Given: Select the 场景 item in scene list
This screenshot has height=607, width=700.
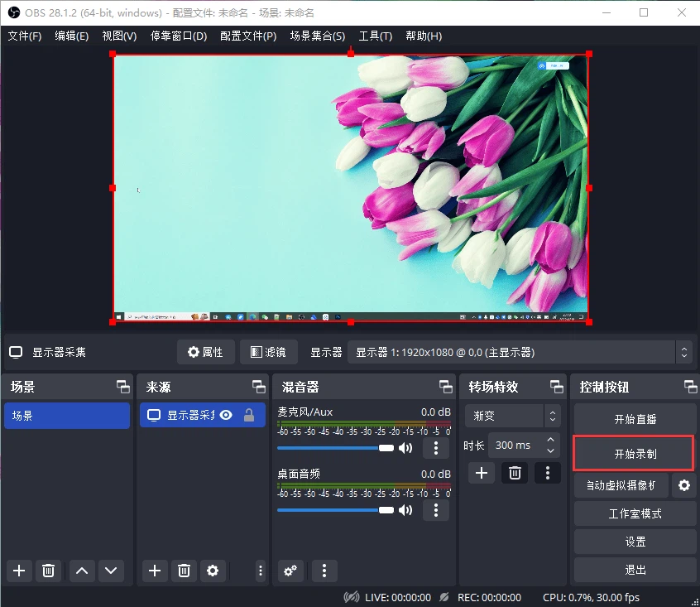Looking at the screenshot, I should pyautogui.click(x=67, y=416).
